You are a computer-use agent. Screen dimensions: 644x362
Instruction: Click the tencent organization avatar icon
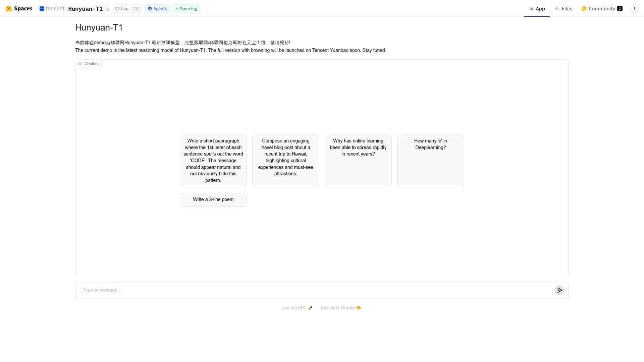point(42,9)
